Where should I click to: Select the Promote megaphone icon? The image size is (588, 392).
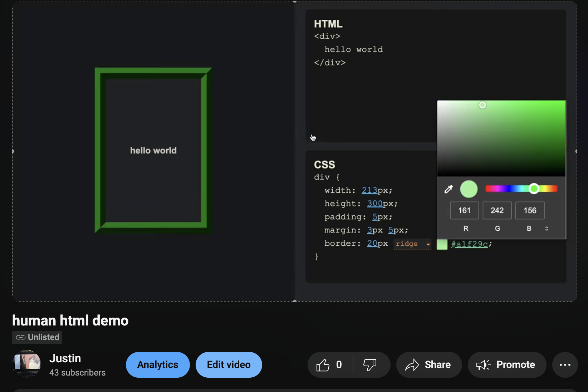point(483,365)
